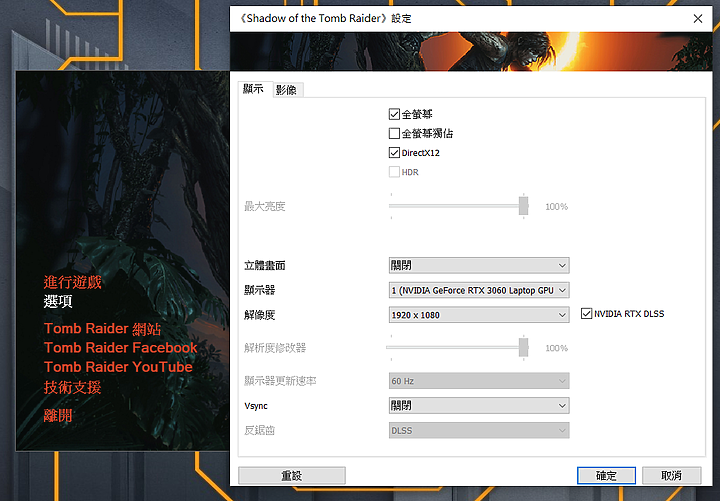Click the 重設 reset button
This screenshot has height=501, width=720.
point(292,475)
